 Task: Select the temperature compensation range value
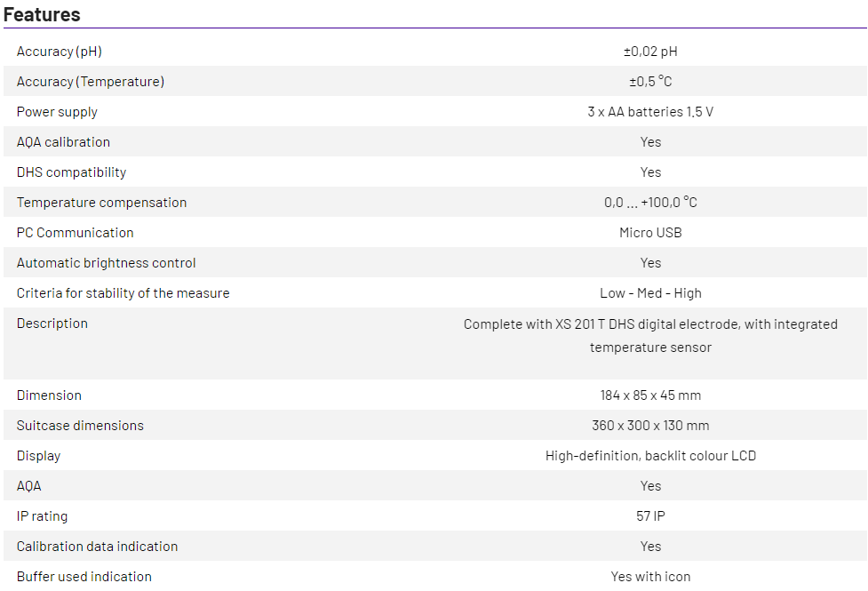pos(650,203)
